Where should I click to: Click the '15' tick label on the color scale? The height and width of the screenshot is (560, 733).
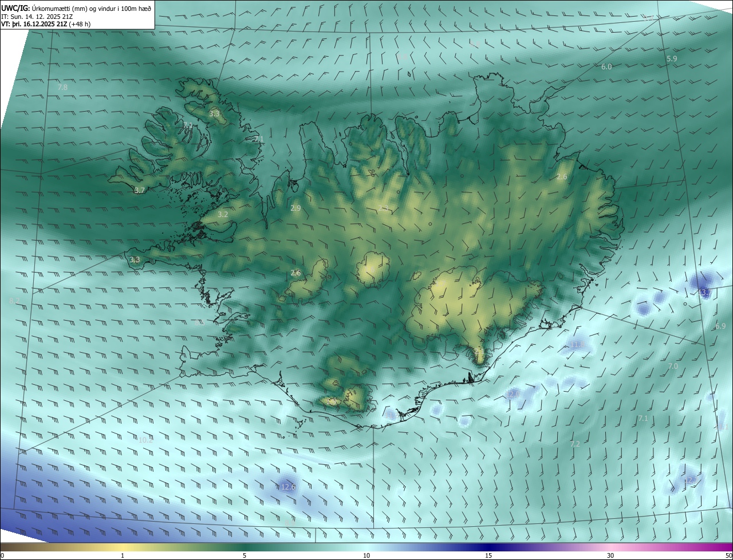click(488, 555)
